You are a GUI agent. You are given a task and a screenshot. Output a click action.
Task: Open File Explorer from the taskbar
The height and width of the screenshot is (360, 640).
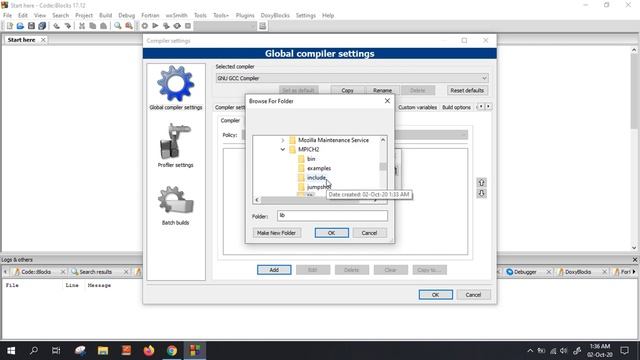click(103, 350)
